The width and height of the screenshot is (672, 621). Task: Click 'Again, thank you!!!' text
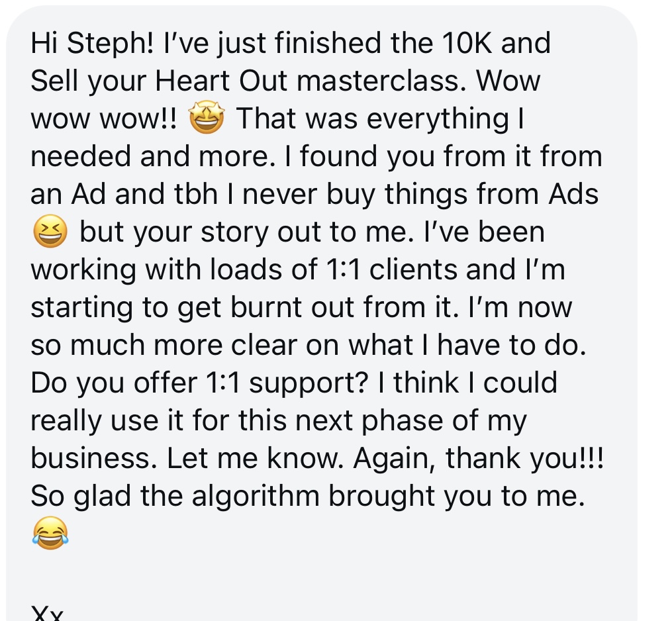point(478,459)
